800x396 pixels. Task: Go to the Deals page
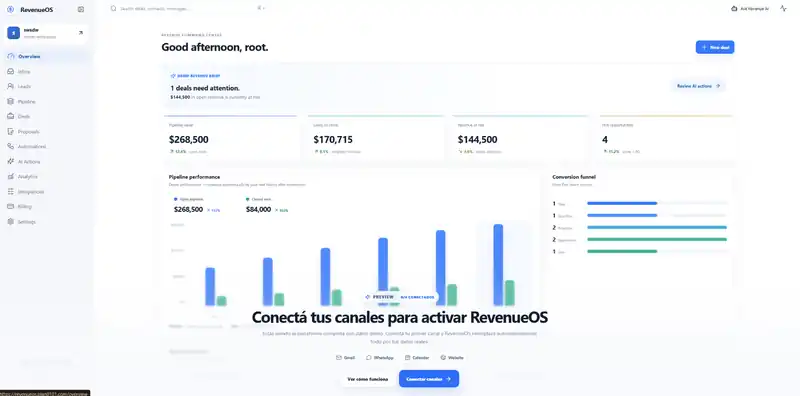47,116
